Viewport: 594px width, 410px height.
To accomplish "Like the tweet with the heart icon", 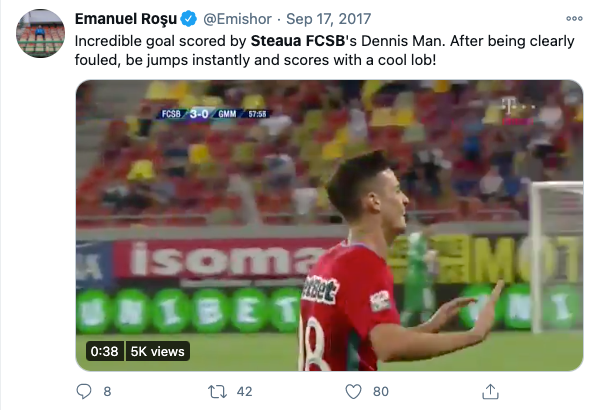I will [x=353, y=391].
